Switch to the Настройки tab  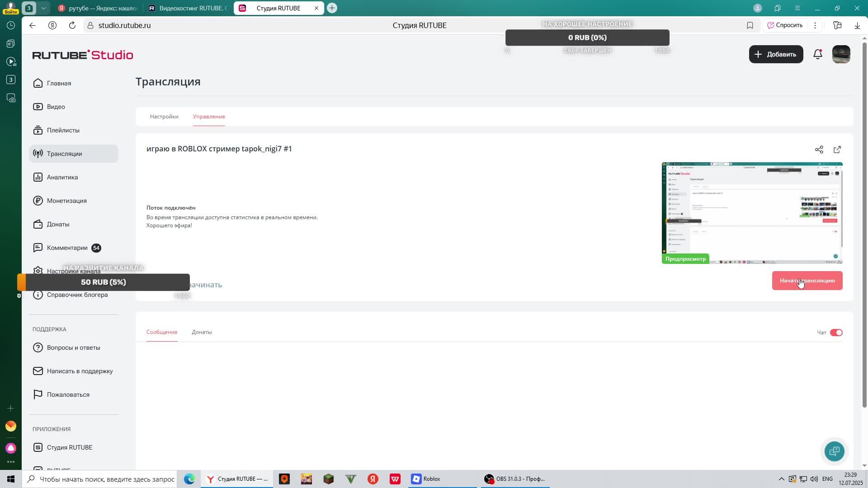[x=164, y=117]
